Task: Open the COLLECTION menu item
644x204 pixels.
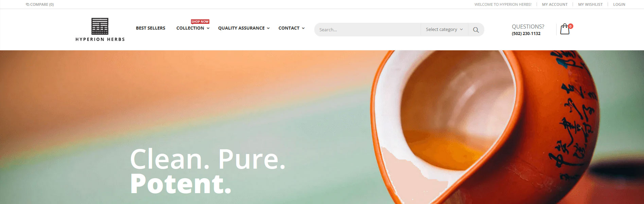Action: point(190,28)
